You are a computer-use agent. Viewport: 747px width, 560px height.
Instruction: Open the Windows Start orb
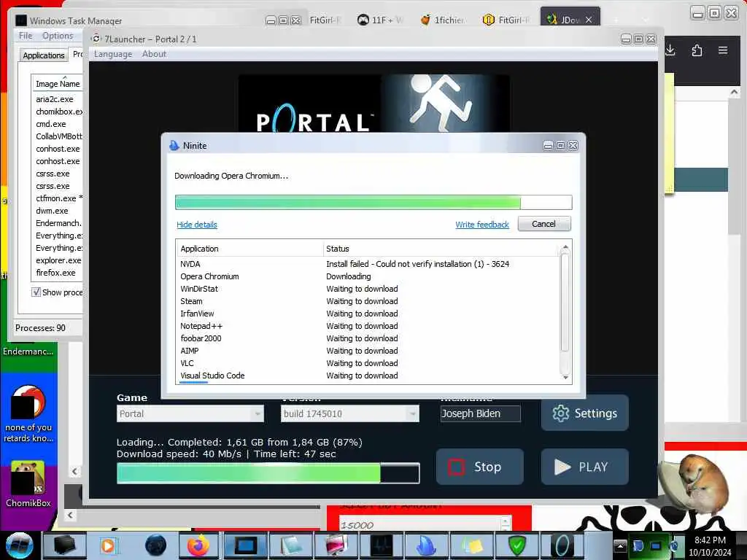pos(20,545)
